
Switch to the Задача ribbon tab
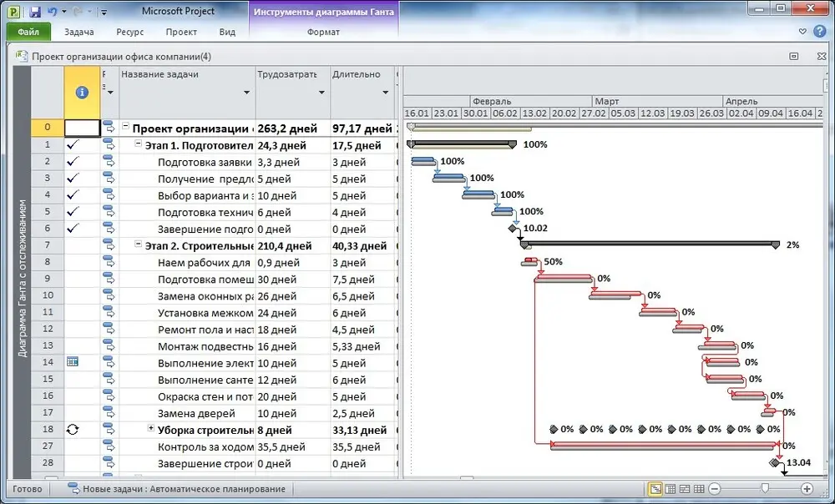tap(78, 32)
